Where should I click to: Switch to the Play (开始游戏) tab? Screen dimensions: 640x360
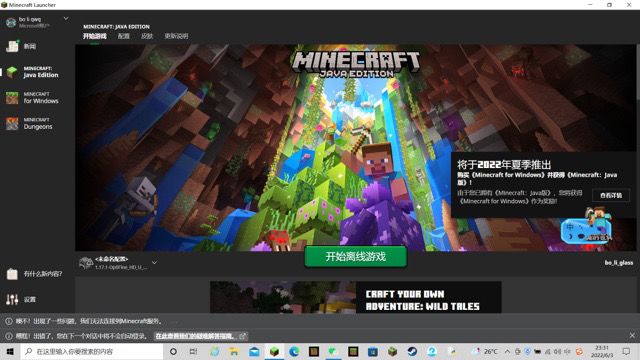point(95,36)
